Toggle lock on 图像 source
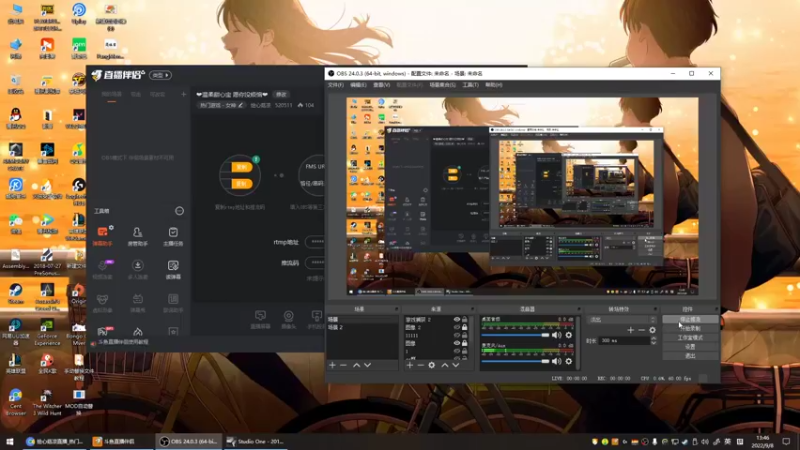800x450 pixels. coord(464,343)
